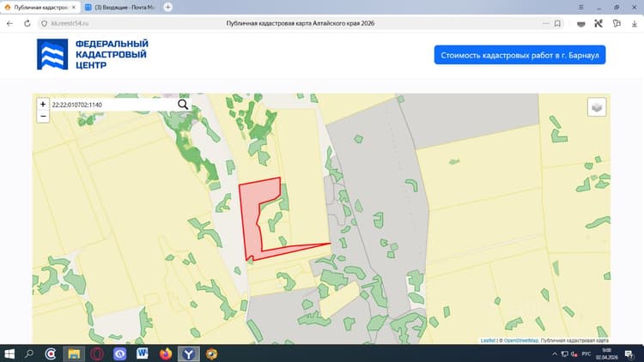
Task: Bookmark this page via bookmark icon
Action: click(x=557, y=23)
